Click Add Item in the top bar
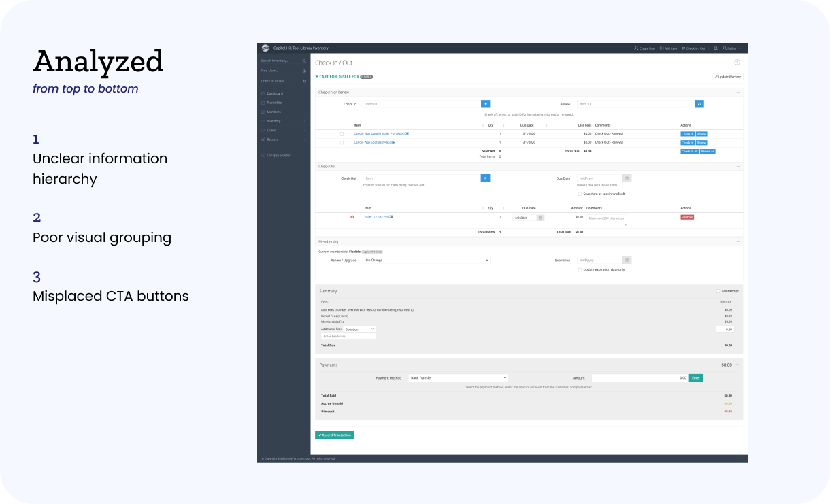Screen dimensions: 830x504 coord(668,48)
